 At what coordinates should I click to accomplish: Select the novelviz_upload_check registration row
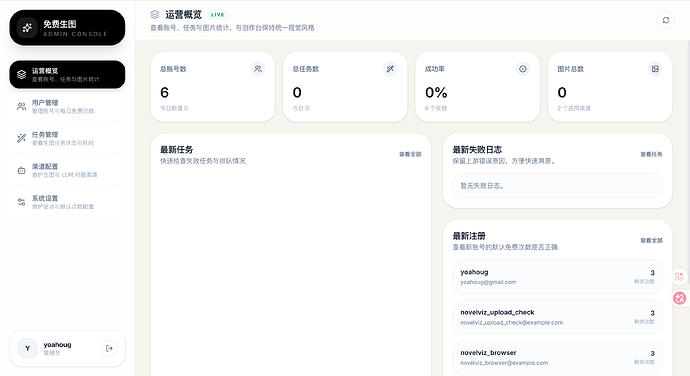(558, 317)
